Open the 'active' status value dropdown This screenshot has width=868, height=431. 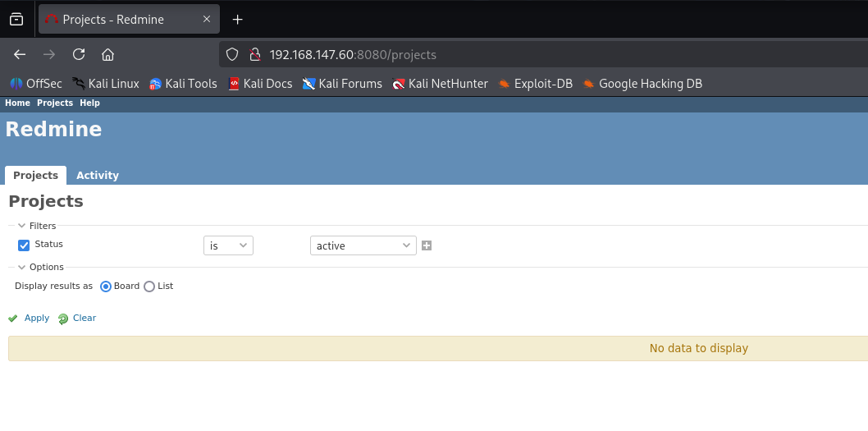tap(363, 245)
